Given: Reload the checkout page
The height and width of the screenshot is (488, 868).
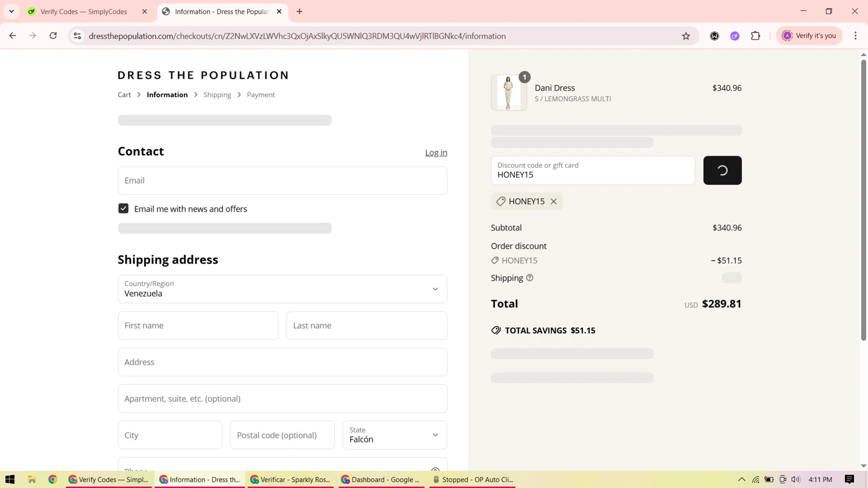Looking at the screenshot, I should tap(53, 36).
